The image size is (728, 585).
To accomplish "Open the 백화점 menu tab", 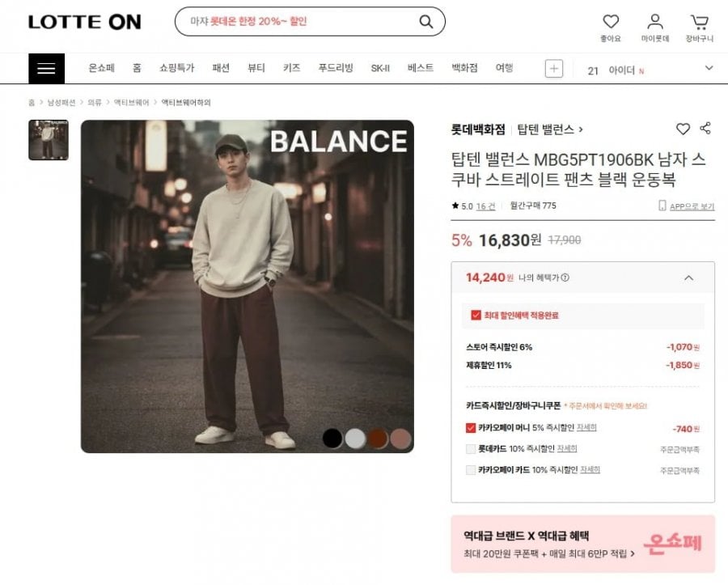I will 464,69.
